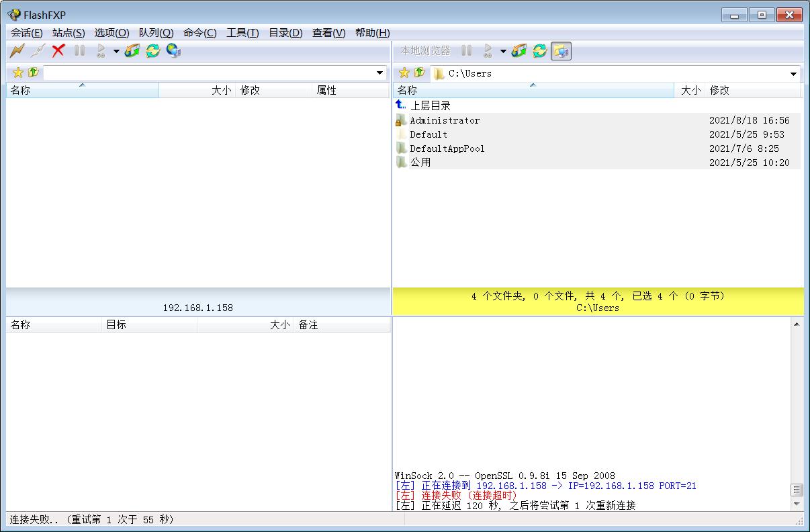Click the DefaultAppPool folder icon
The width and height of the screenshot is (810, 532).
pos(401,148)
